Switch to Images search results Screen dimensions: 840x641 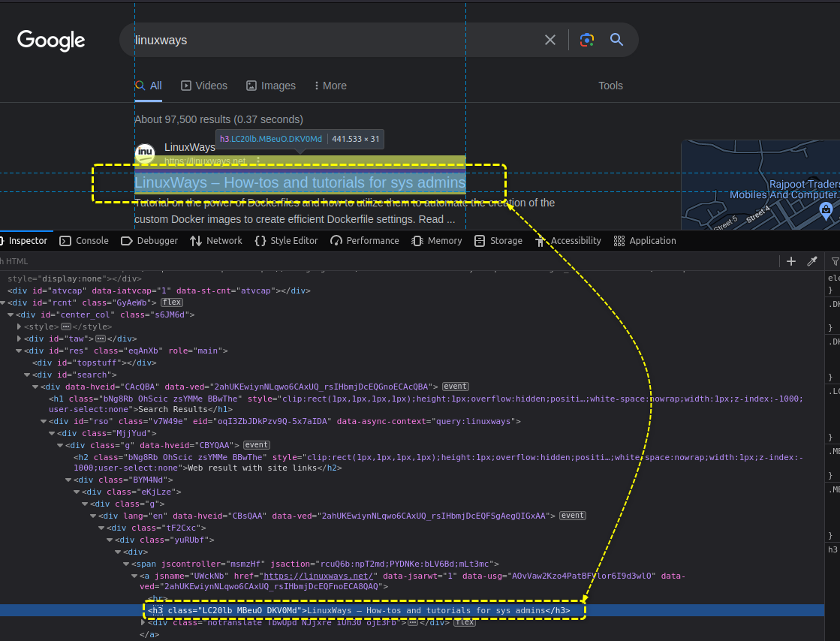tap(270, 86)
